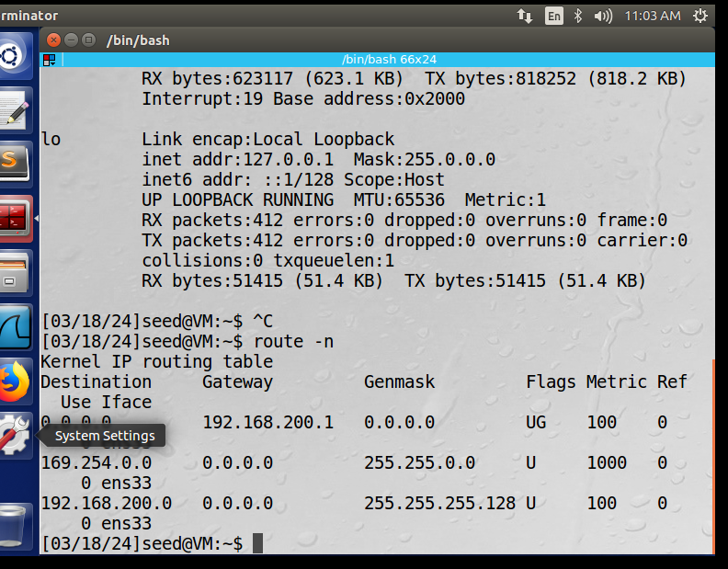Open the Files manager from the launcher
The image size is (728, 569).
pyautogui.click(x=15, y=272)
